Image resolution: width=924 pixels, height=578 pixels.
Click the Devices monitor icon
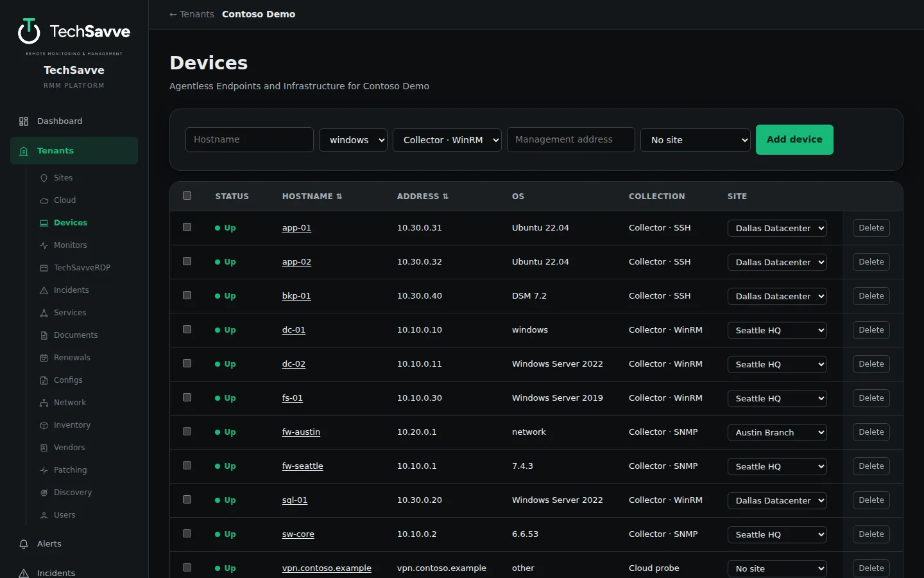[x=44, y=223]
